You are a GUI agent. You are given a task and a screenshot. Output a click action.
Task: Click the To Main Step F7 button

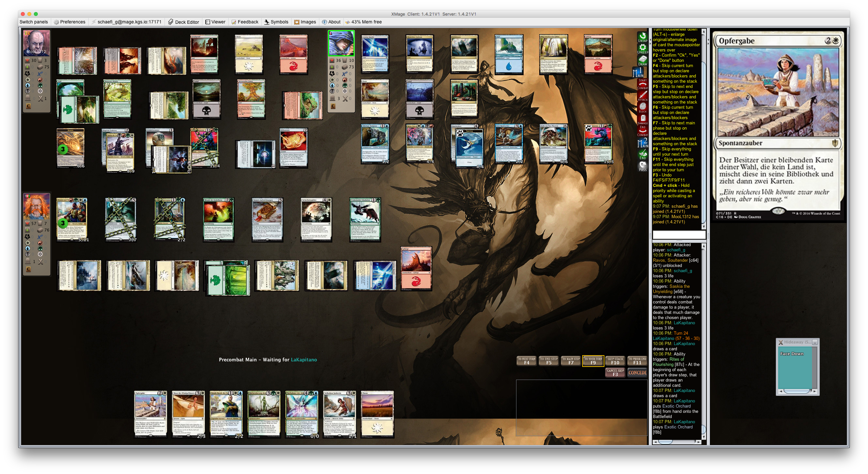[x=571, y=361]
